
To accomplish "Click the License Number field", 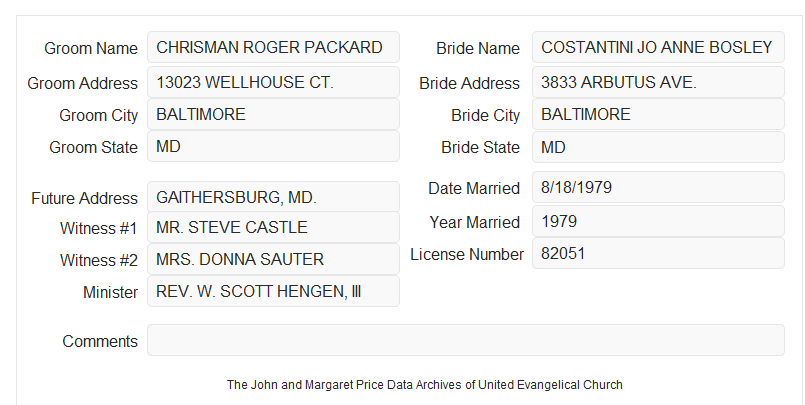I will [658, 253].
